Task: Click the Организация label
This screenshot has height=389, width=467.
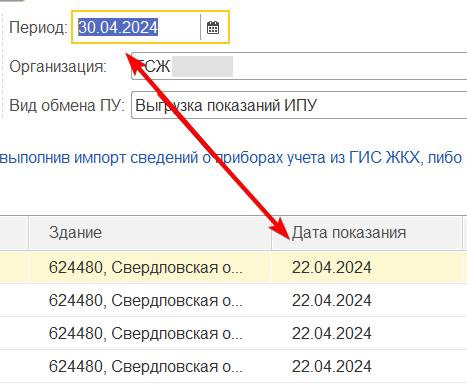Action: tap(58, 66)
